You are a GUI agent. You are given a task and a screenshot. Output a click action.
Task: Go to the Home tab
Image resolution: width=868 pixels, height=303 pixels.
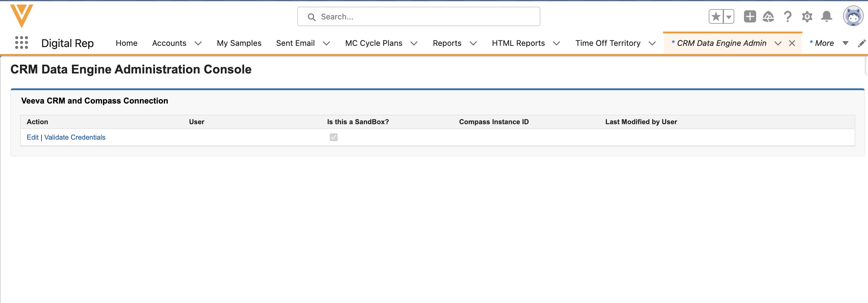point(126,43)
